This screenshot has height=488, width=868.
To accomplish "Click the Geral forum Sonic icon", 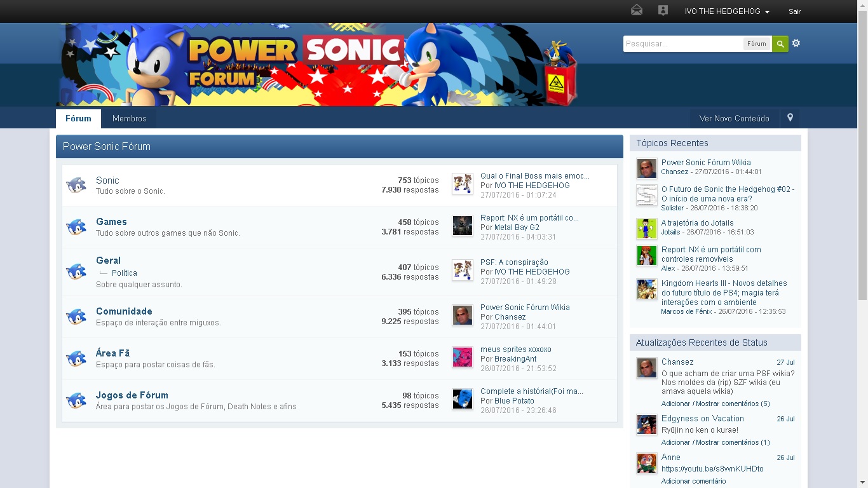I will click(76, 271).
